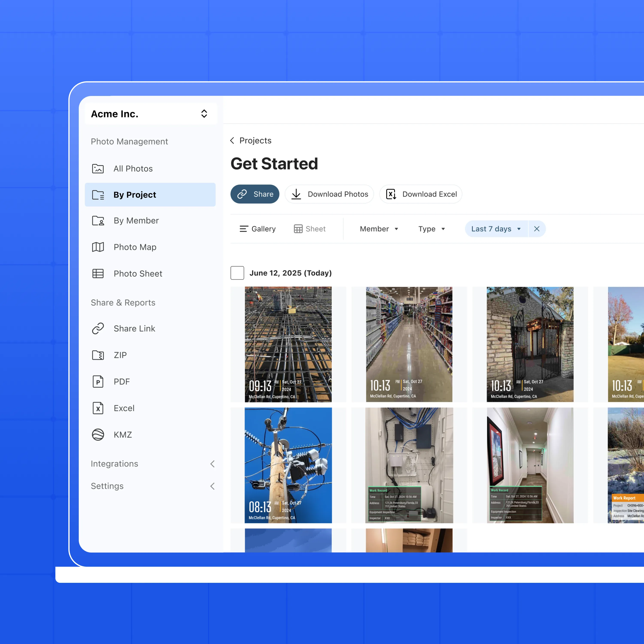Viewport: 644px width, 644px height.
Task: Open the KMZ globe export option
Action: (98, 435)
